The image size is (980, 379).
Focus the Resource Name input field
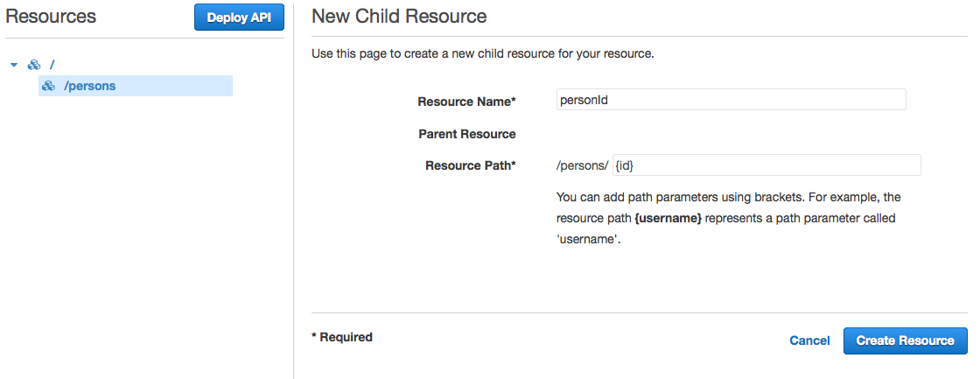[x=731, y=100]
